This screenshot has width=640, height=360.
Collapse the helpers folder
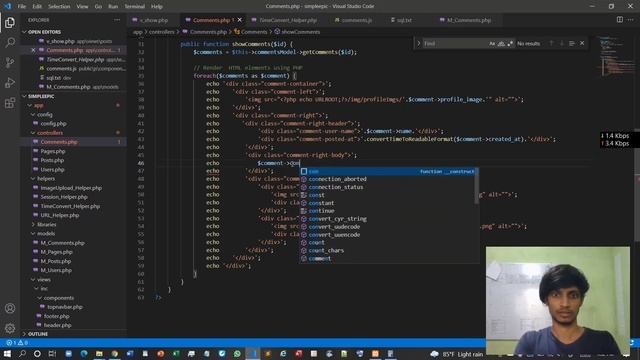click(73, 178)
